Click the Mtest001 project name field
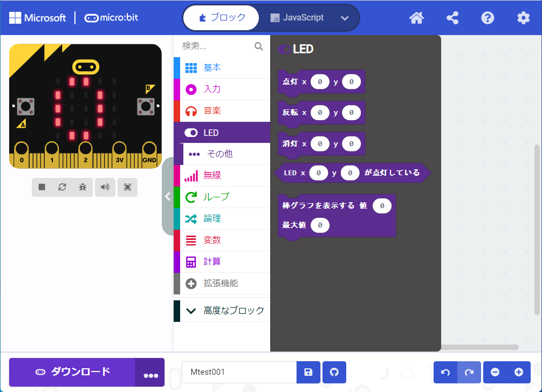Viewport: 542px width, 392px height. pos(239,372)
